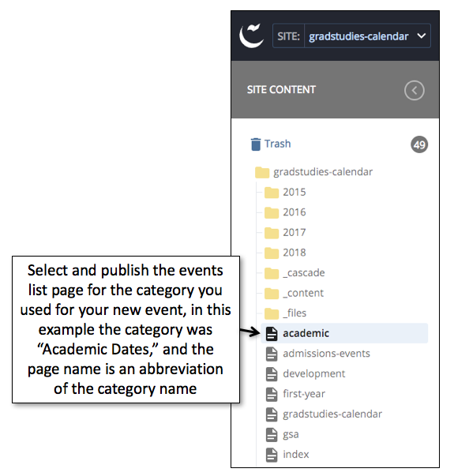Click the development page icon
454x476 pixels.
272,374
